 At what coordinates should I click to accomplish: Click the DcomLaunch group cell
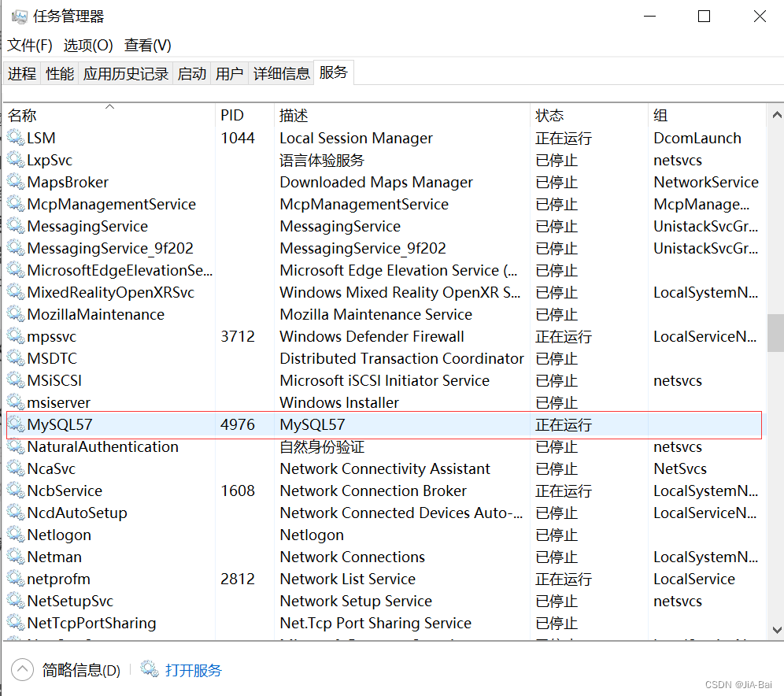click(697, 138)
